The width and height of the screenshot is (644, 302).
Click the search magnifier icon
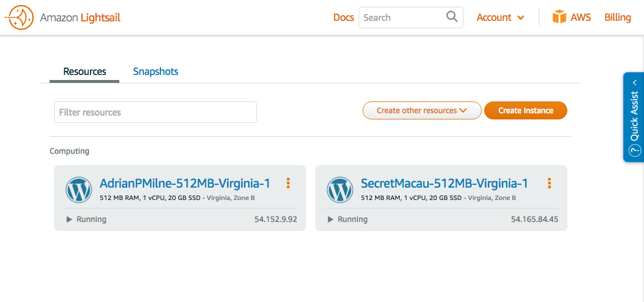click(451, 17)
